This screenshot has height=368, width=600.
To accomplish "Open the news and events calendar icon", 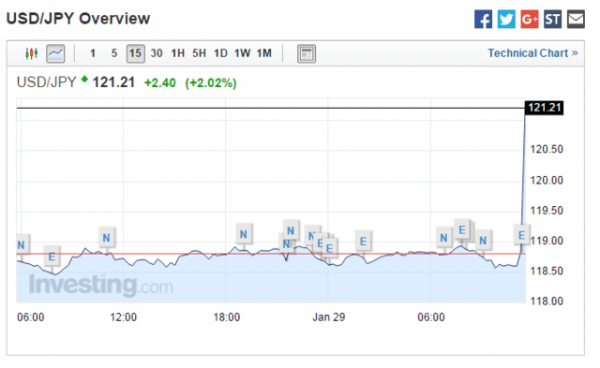I will 306,54.
